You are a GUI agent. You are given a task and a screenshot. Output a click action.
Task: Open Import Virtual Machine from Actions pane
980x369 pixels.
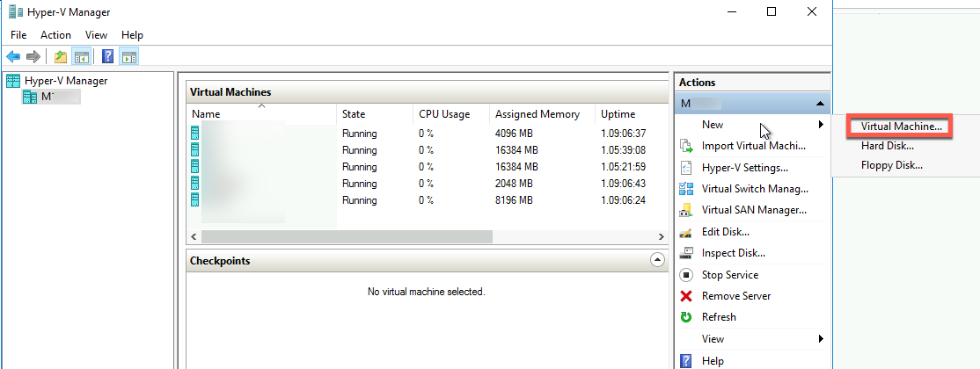[753, 146]
